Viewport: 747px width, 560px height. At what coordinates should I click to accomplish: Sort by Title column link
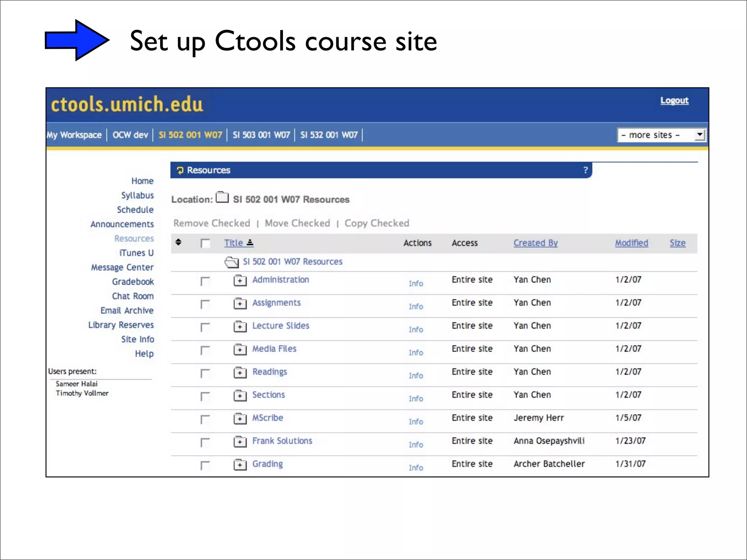point(233,243)
